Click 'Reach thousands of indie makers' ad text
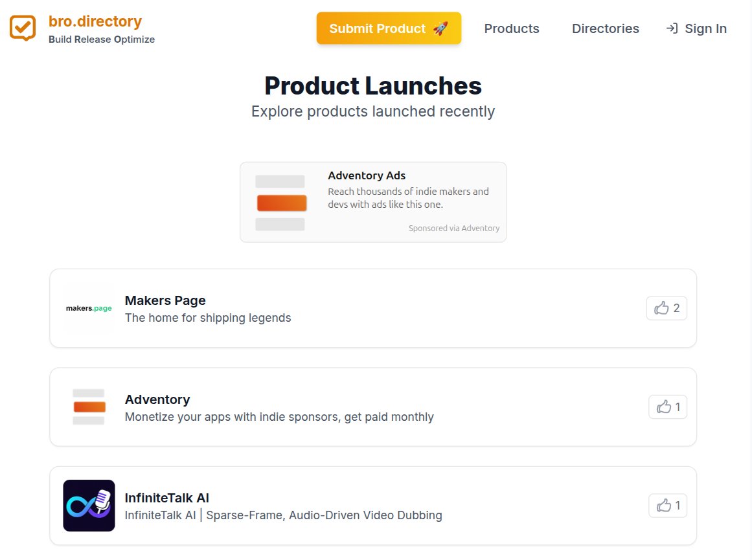 pyautogui.click(x=408, y=197)
